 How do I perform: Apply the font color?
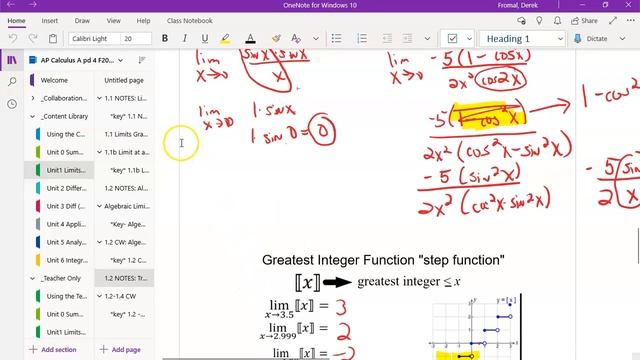(250, 39)
